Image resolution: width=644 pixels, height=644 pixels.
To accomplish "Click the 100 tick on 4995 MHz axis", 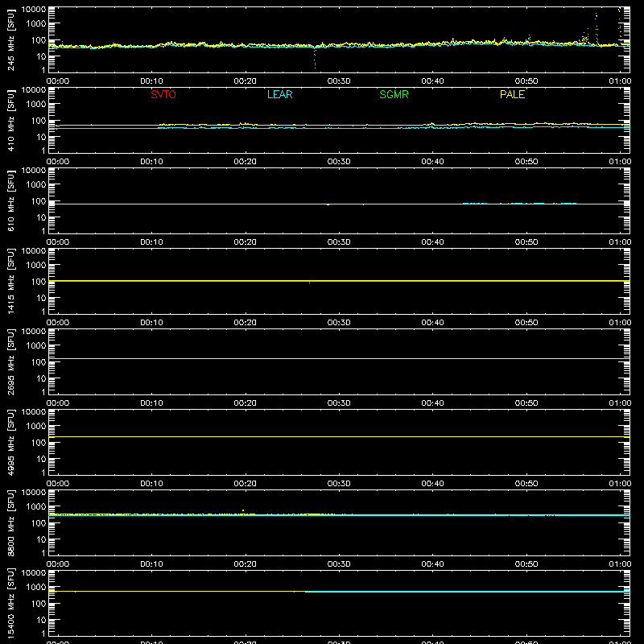I will point(39,443).
